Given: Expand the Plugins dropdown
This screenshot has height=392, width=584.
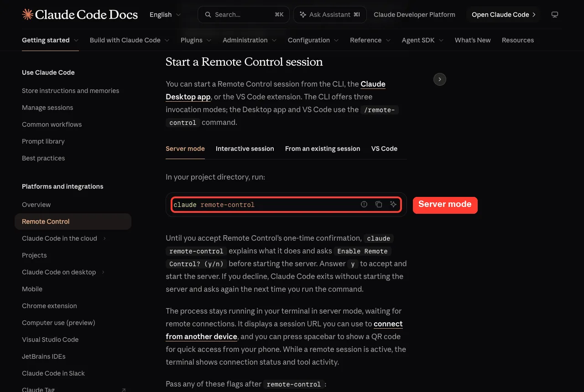Looking at the screenshot, I should coord(196,40).
